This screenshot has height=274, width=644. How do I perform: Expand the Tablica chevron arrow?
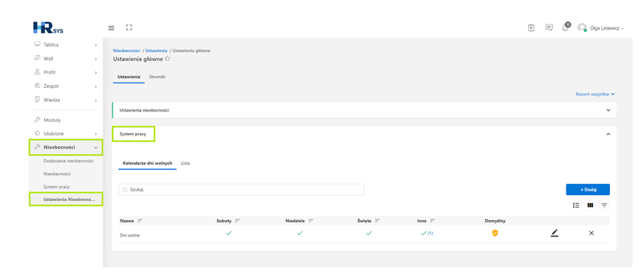pyautogui.click(x=96, y=45)
